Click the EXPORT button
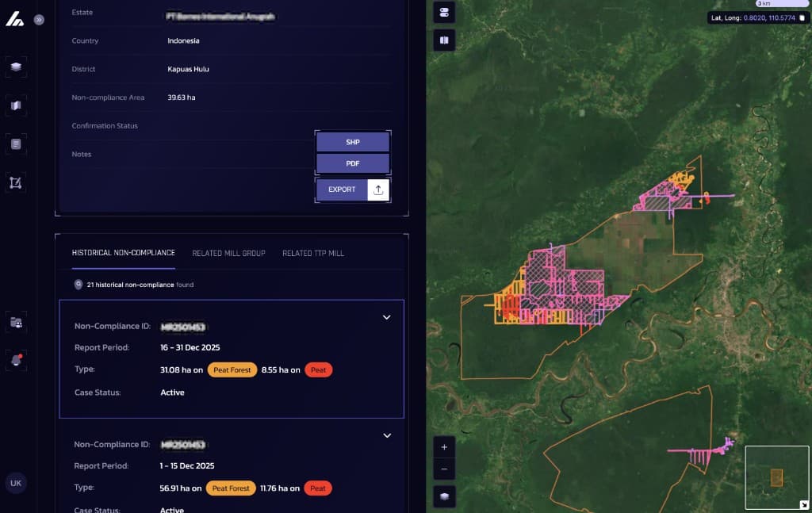812x513 pixels. [x=342, y=190]
